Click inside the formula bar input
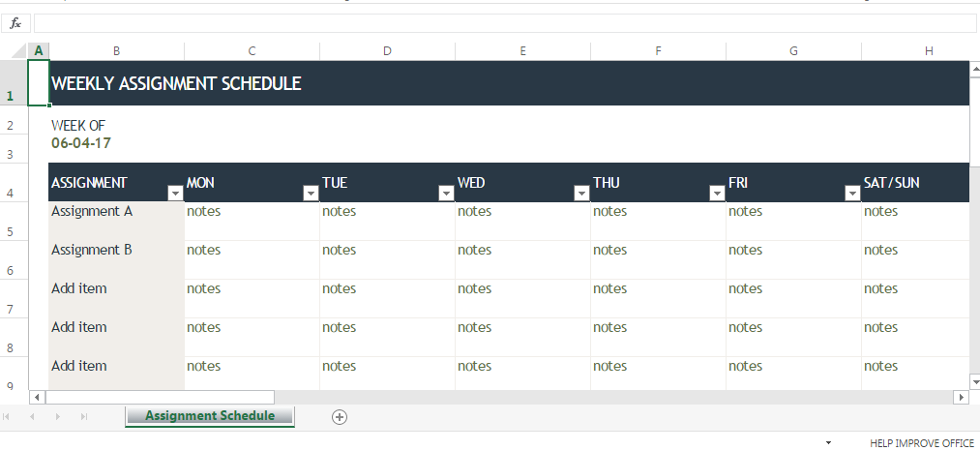This screenshot has height=451, width=980. point(503,23)
